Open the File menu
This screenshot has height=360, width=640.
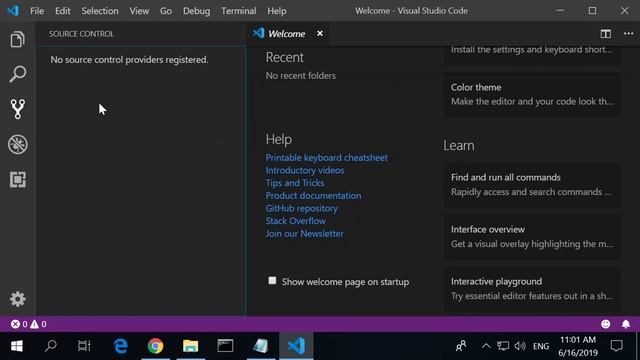(x=37, y=11)
